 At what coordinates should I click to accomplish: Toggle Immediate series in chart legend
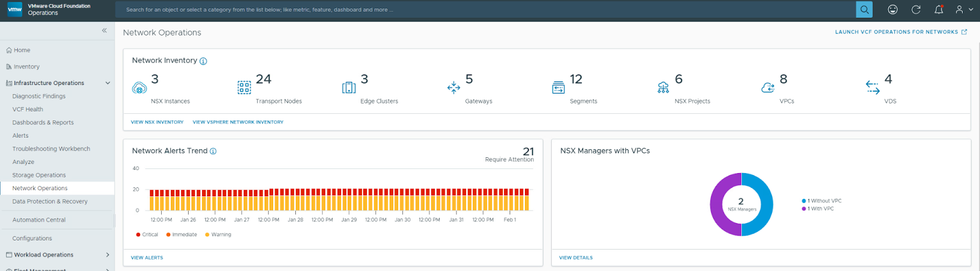pos(181,235)
